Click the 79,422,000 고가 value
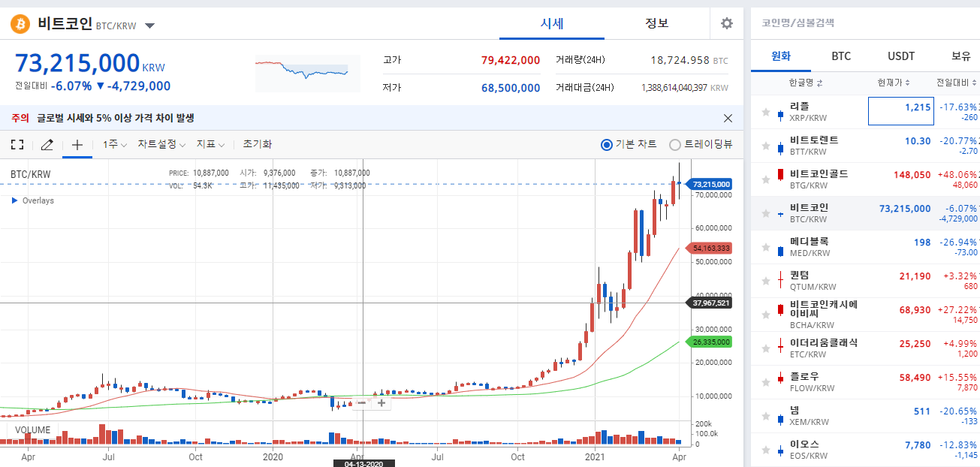The height and width of the screenshot is (467, 980). click(511, 60)
